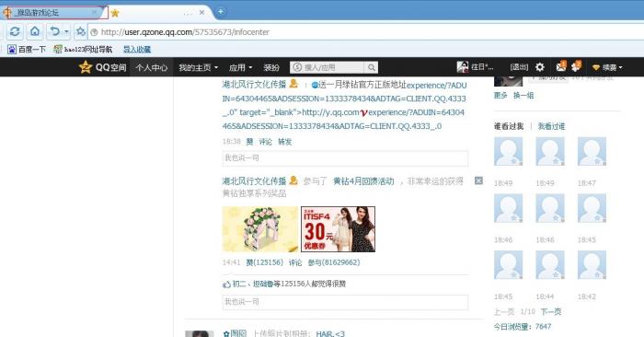
Task: Open the visitor avatar timed 18:42
Action: (x=592, y=264)
